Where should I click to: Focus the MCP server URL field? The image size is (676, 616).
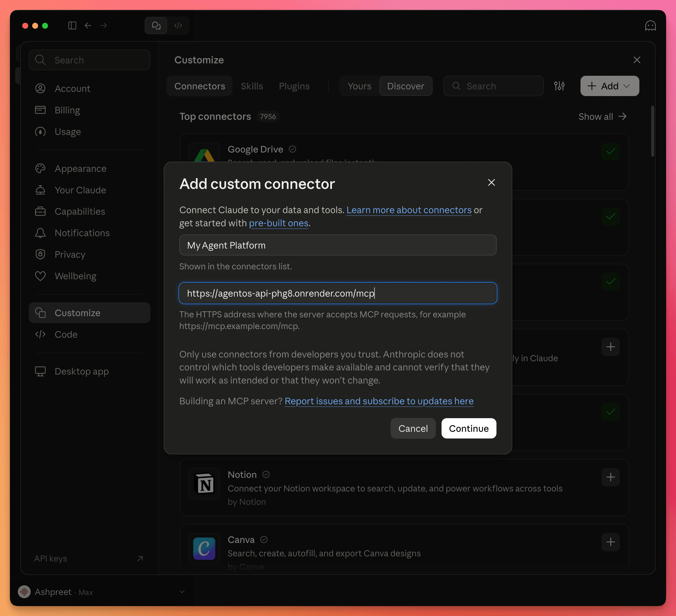pos(338,293)
